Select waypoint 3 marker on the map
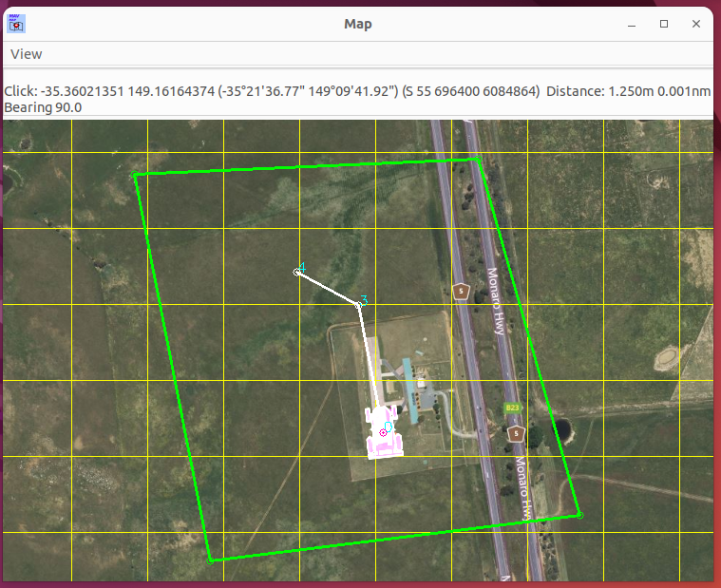Screen dimensions: 721x588 coord(359,304)
